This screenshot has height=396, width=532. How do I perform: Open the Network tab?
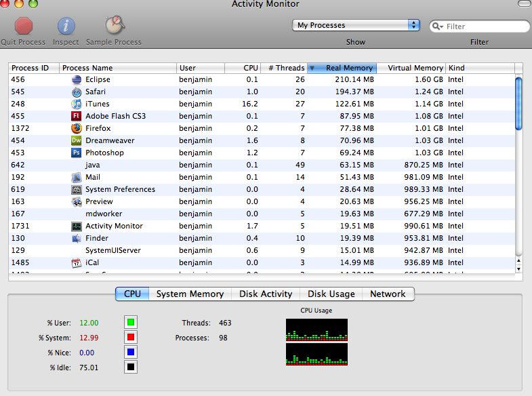388,294
